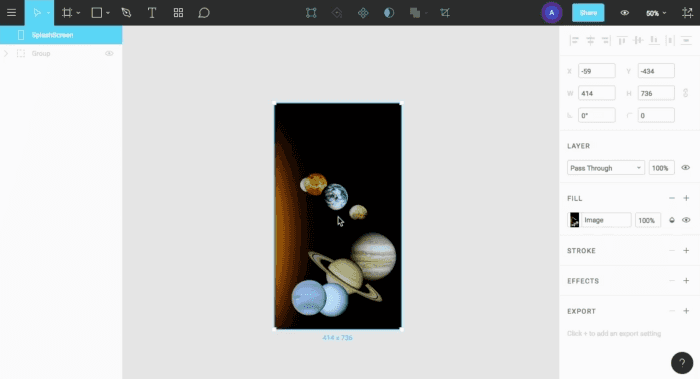Toggle visibility of Group layer
The image size is (700, 379).
[109, 54]
